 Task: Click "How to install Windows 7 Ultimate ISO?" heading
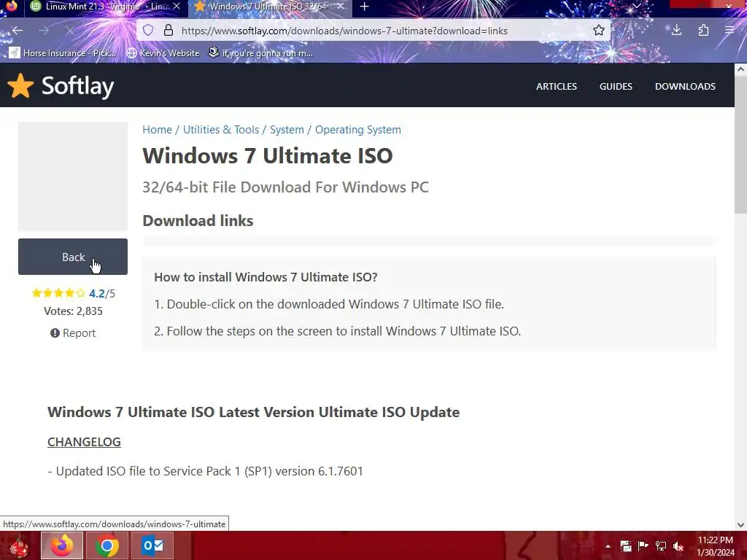(x=266, y=276)
